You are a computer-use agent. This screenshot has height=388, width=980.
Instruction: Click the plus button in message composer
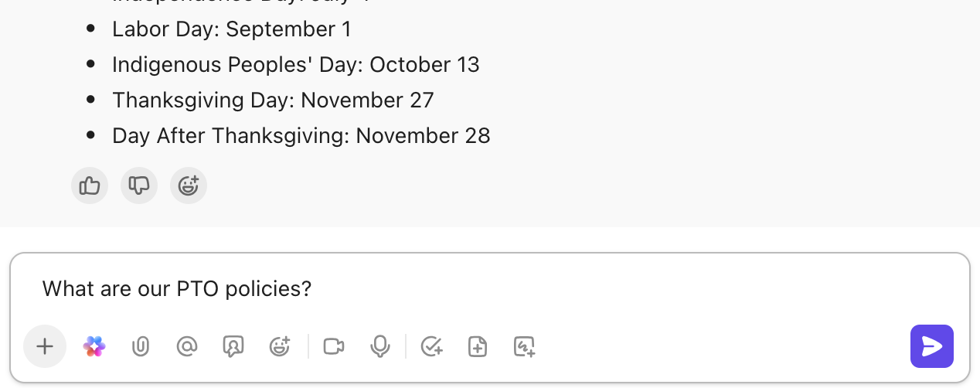tap(45, 346)
